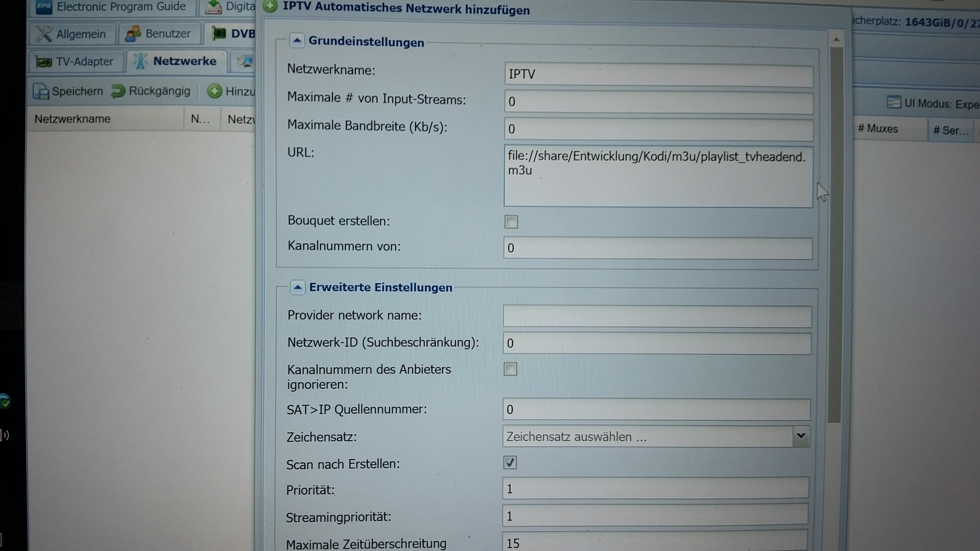Open the Allgemein tab
980x551 pixels.
(72, 34)
